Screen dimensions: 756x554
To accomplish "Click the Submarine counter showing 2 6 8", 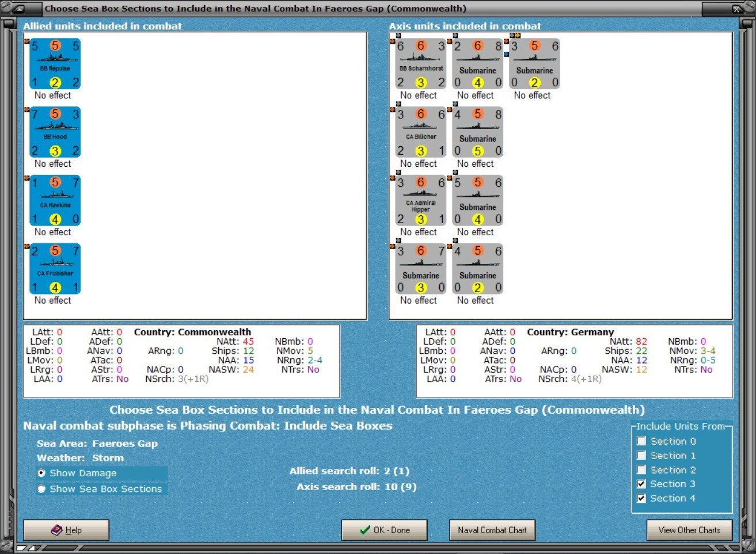I will click(x=477, y=64).
